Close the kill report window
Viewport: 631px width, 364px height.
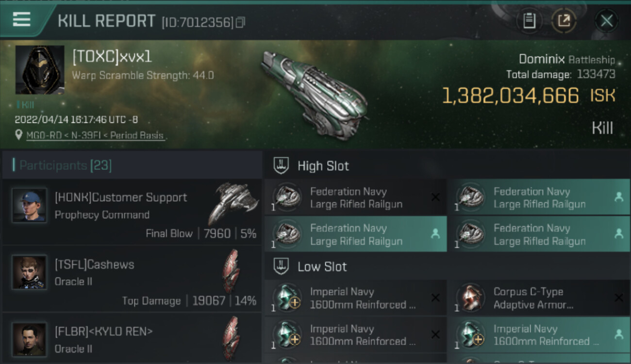click(607, 21)
